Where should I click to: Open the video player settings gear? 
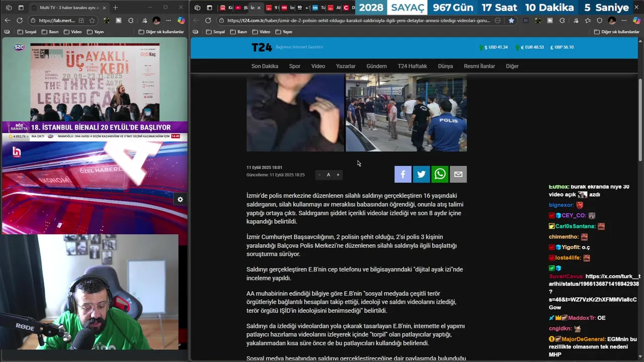point(180,199)
